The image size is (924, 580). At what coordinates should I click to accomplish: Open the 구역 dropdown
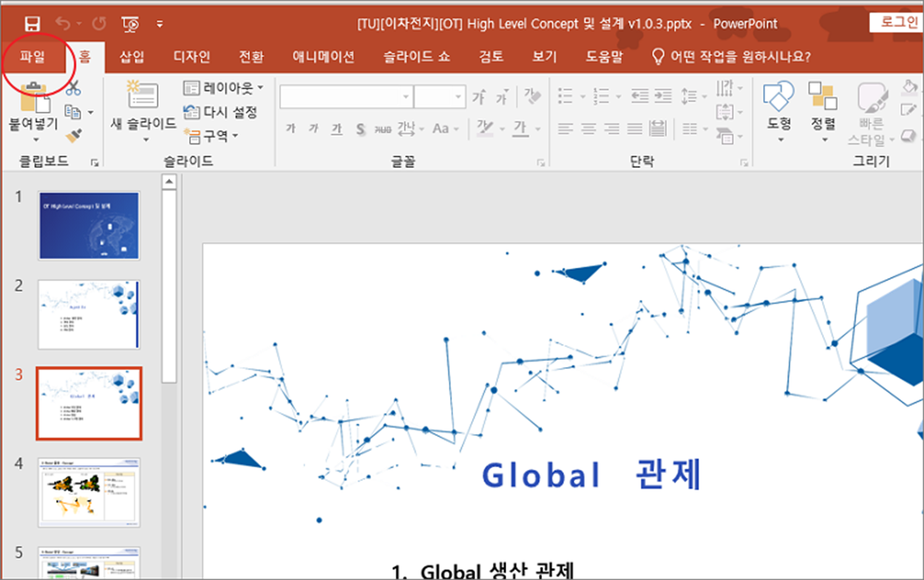pyautogui.click(x=212, y=136)
